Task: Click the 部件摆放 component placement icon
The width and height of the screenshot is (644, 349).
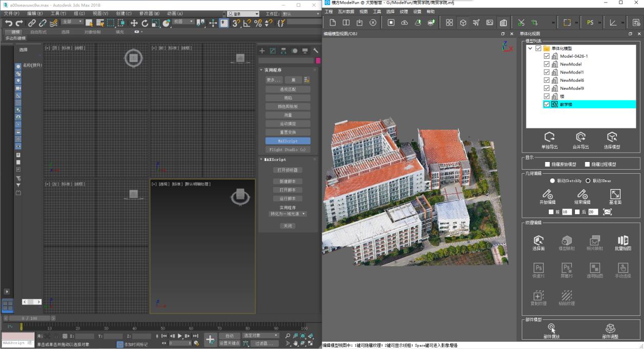Action: [x=551, y=328]
